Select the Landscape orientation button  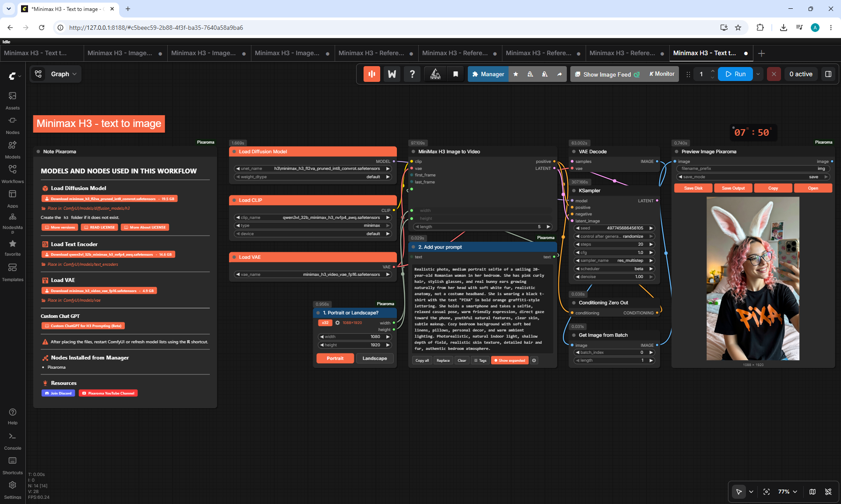click(375, 358)
